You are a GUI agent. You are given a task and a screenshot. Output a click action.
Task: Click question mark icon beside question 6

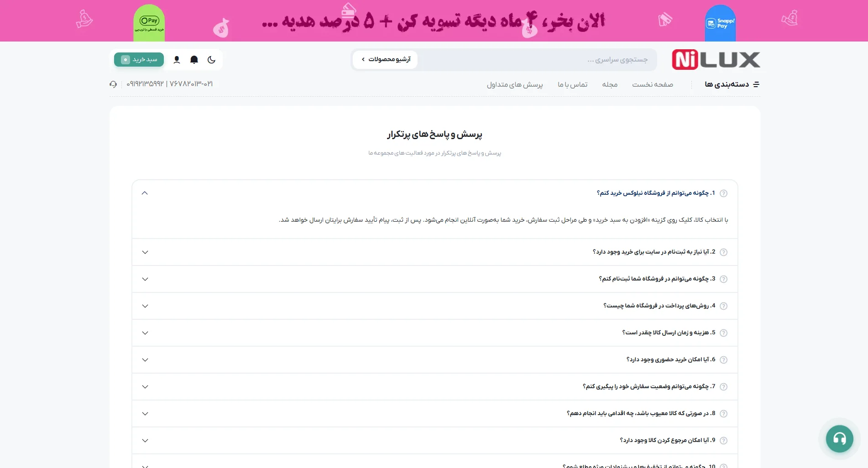723,360
